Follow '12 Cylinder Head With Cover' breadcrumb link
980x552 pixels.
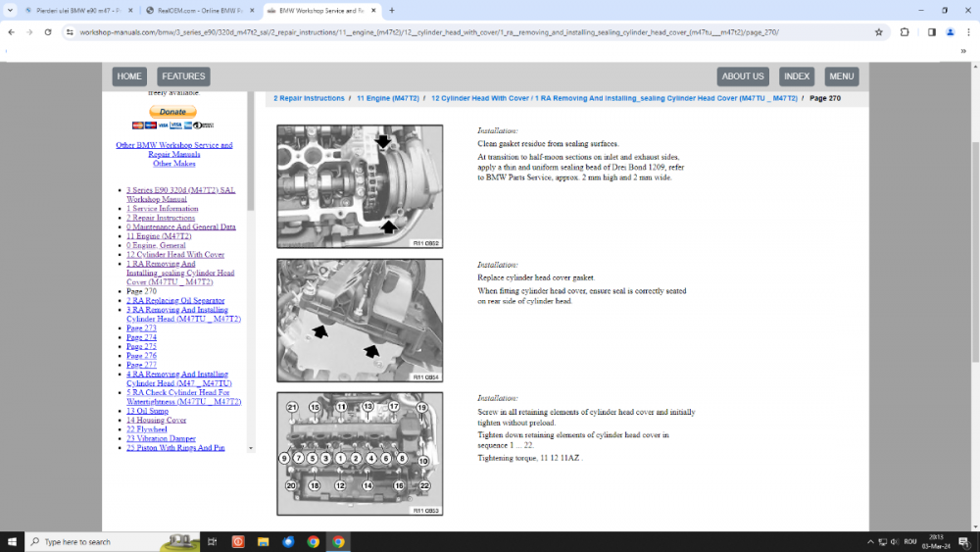[x=614, y=98]
